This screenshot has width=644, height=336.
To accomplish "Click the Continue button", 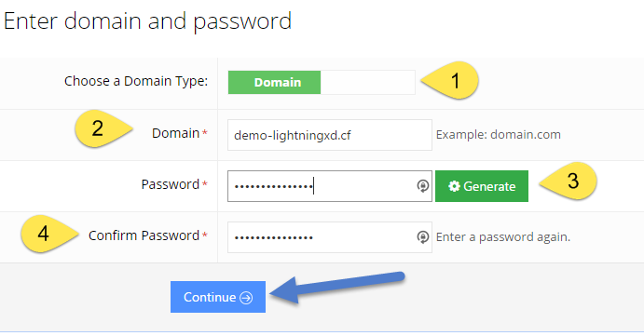I will click(218, 297).
